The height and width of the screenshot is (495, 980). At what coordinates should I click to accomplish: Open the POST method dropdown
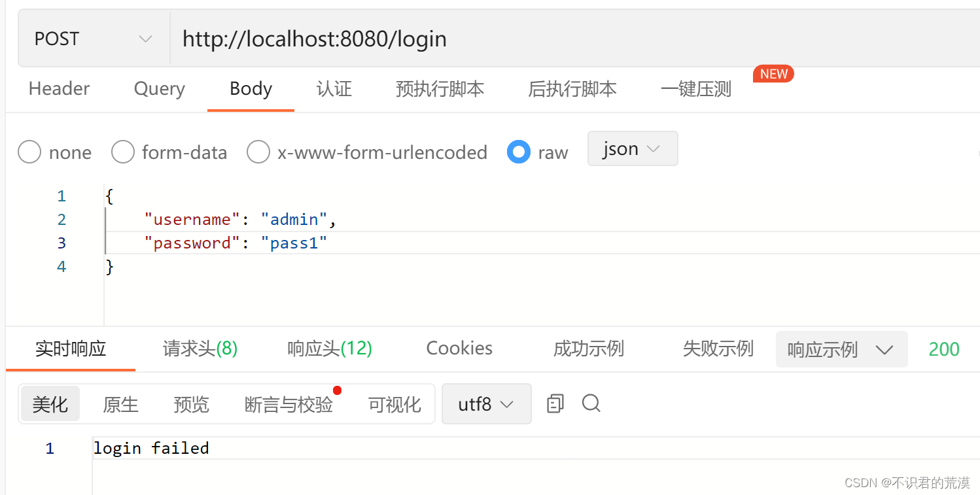(94, 39)
